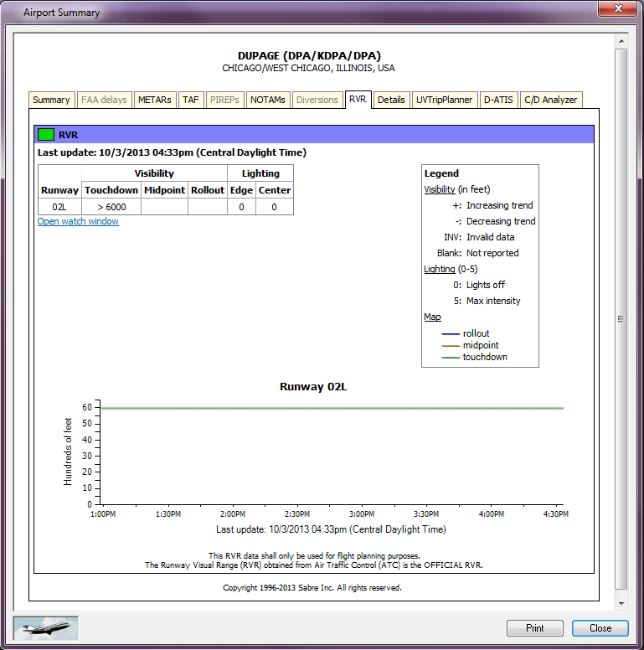Select the METARs tab
The height and width of the screenshot is (650, 644).
click(155, 100)
